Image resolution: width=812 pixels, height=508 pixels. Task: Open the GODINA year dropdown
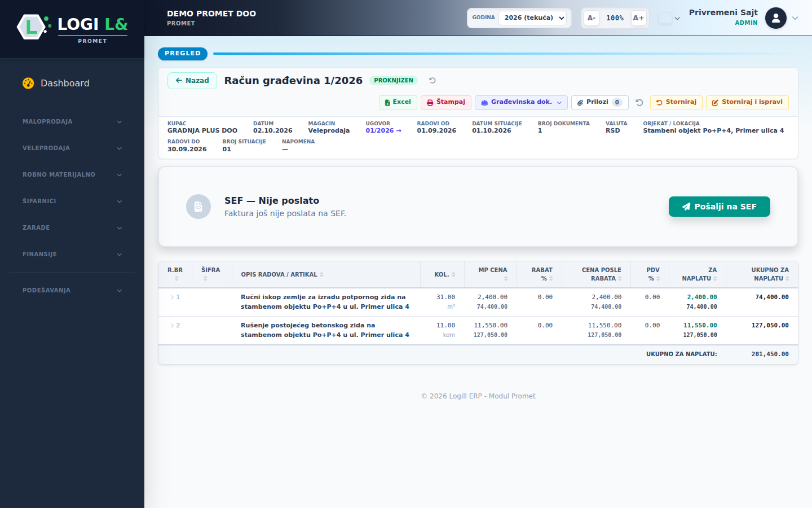(532, 18)
